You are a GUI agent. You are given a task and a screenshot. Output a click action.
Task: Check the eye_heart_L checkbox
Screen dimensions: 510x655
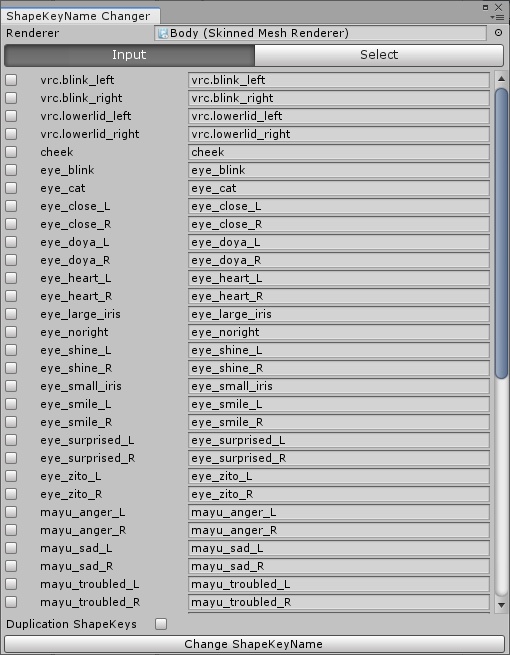click(11, 278)
